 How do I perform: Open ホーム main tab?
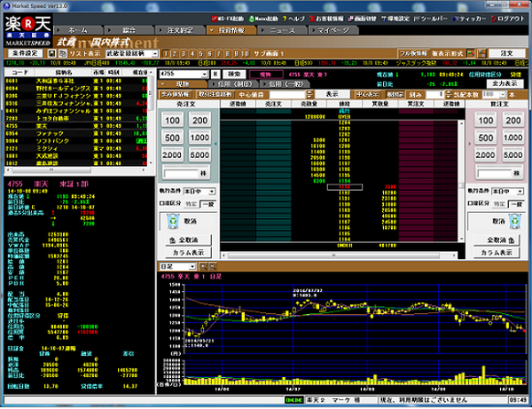tap(78, 30)
